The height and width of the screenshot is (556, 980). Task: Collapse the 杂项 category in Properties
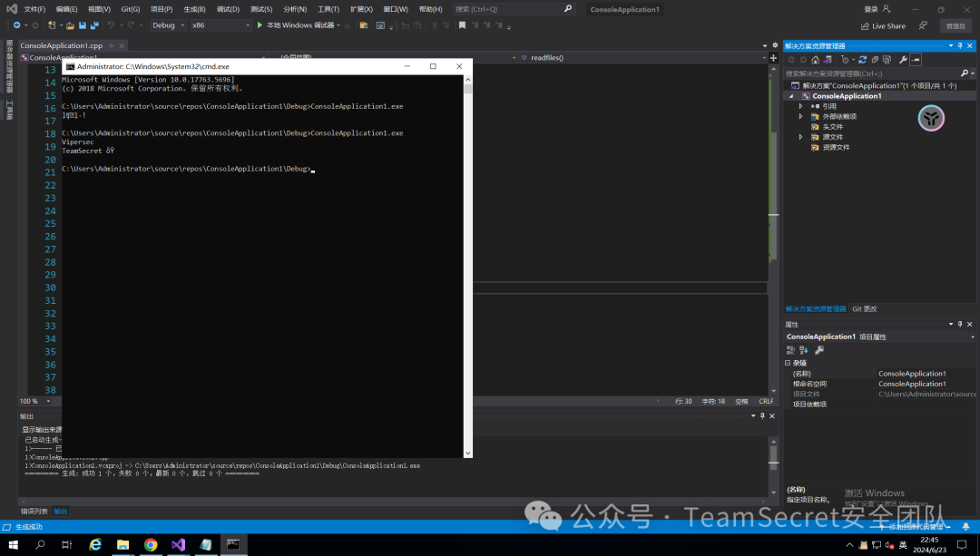(788, 363)
